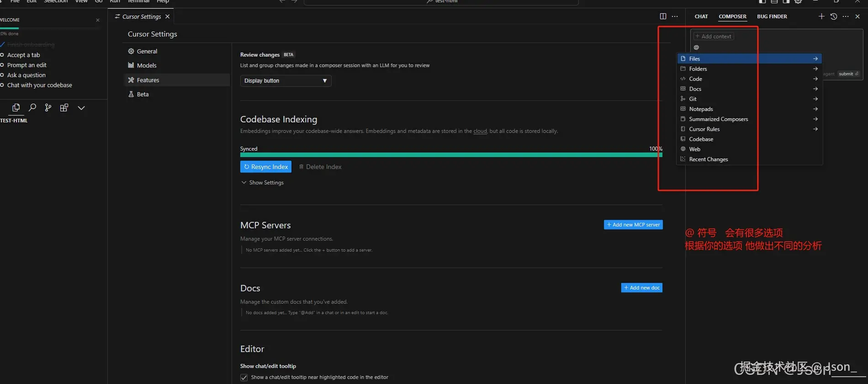Viewport: 868px width, 384px height.
Task: Switch to the CHAT tab
Action: (x=701, y=16)
